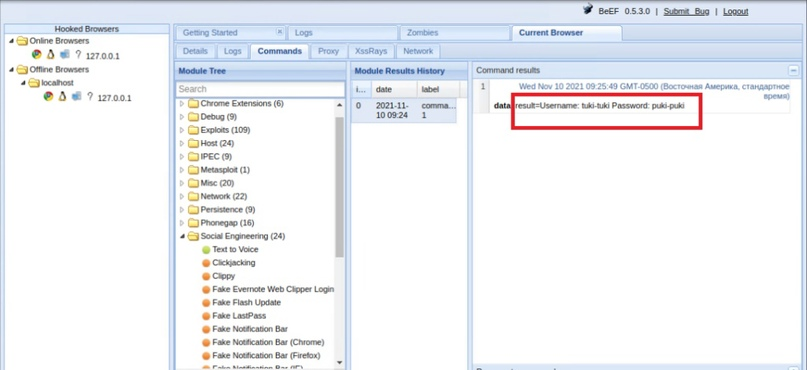807x370 pixels.
Task: Click the localhost folder icon
Action: tap(34, 83)
